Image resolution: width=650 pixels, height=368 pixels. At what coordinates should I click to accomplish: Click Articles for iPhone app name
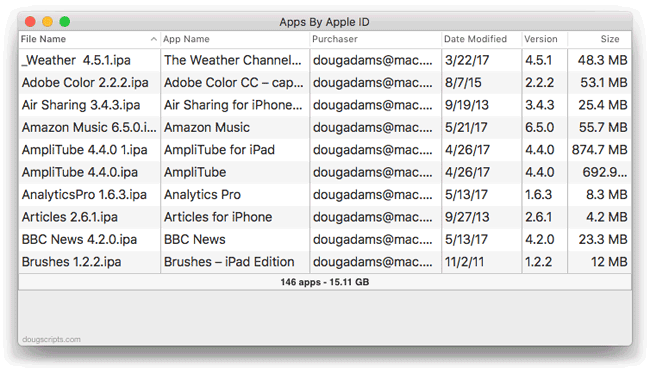tap(218, 217)
